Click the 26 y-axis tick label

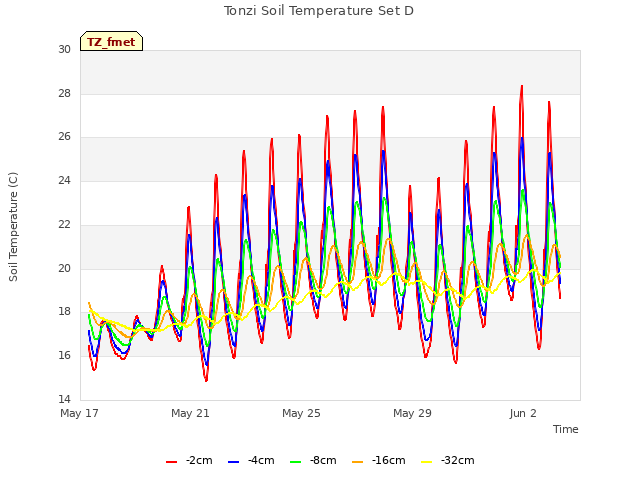click(64, 137)
